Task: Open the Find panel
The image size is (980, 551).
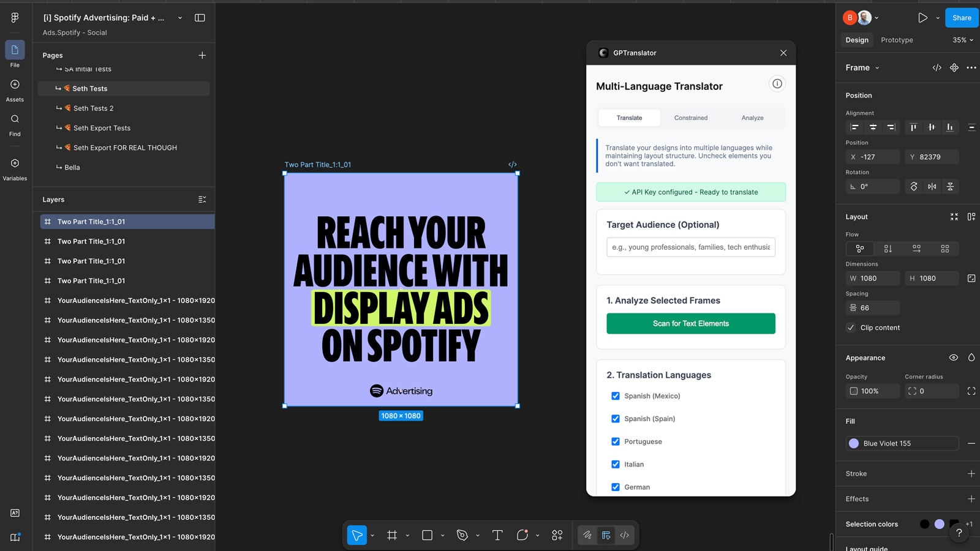Action: click(x=15, y=124)
